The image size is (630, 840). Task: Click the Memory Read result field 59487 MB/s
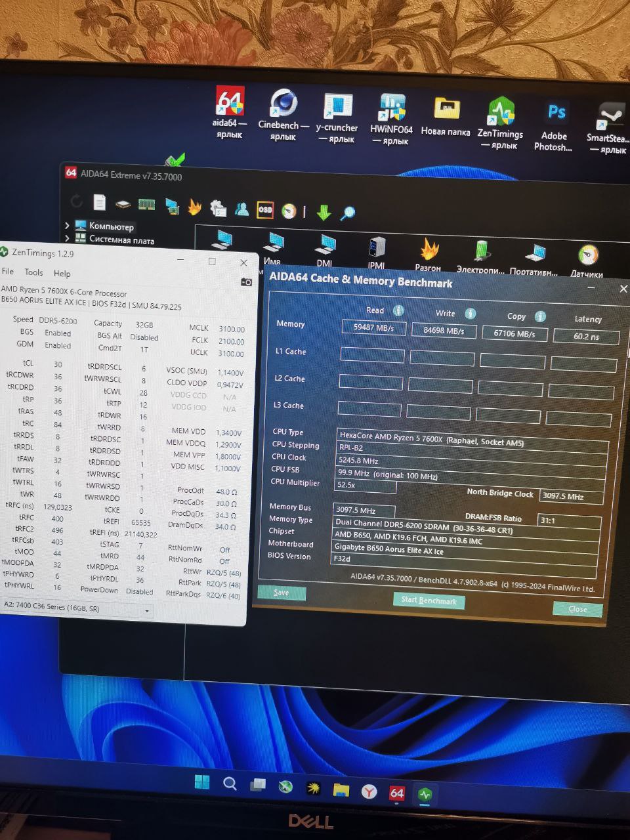(374, 327)
